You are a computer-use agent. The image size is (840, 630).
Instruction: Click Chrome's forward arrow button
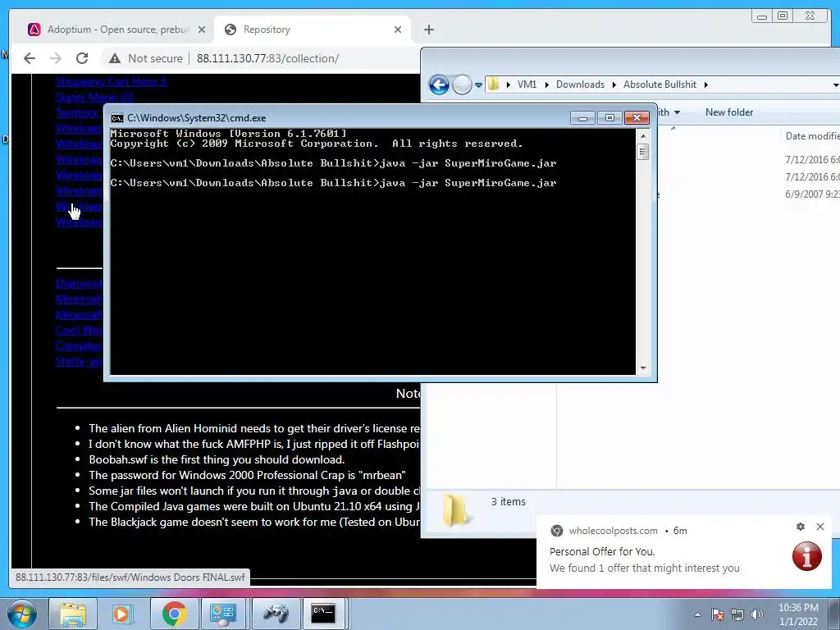click(56, 58)
